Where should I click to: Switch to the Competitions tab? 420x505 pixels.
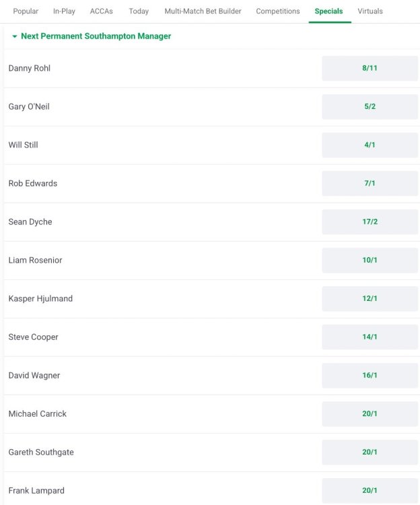click(278, 11)
